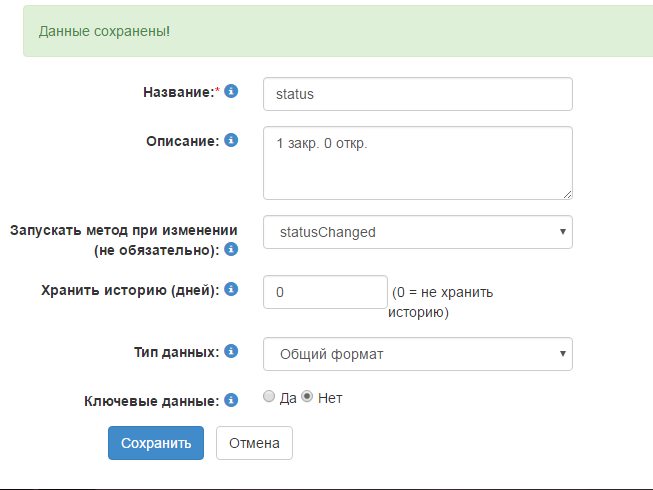This screenshot has width=653, height=490.
Task: Click the info icon next to Описание
Action: click(x=232, y=139)
